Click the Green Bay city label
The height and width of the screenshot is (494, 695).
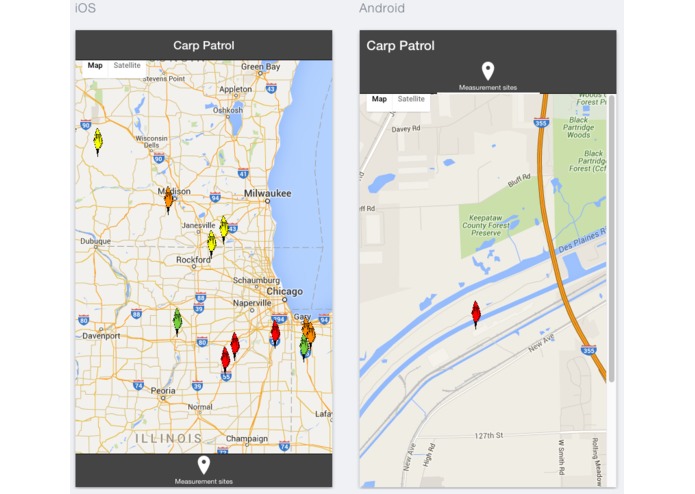tap(261, 67)
